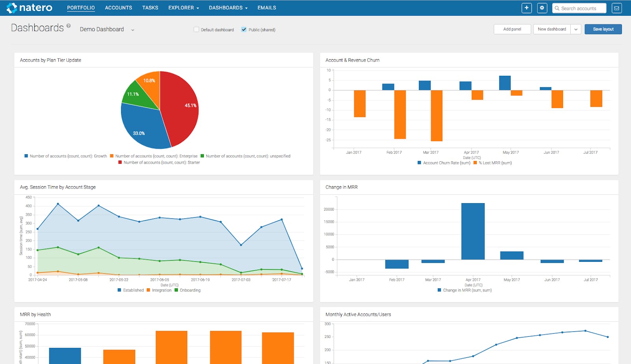Open the mail envelope icon
Image resolution: width=631 pixels, height=364 pixels.
[x=616, y=8]
